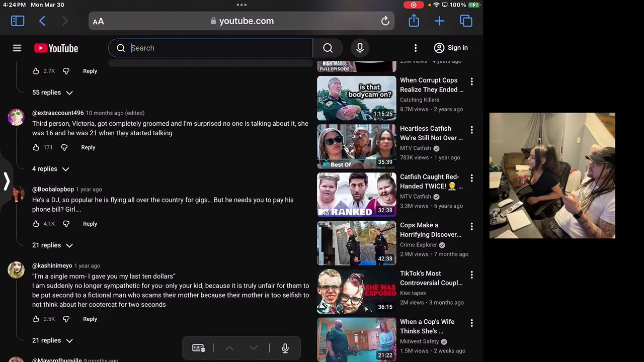This screenshot has height=362, width=644.
Task: Play the 'Heartless Catfish' video thumbnail
Action: click(357, 146)
